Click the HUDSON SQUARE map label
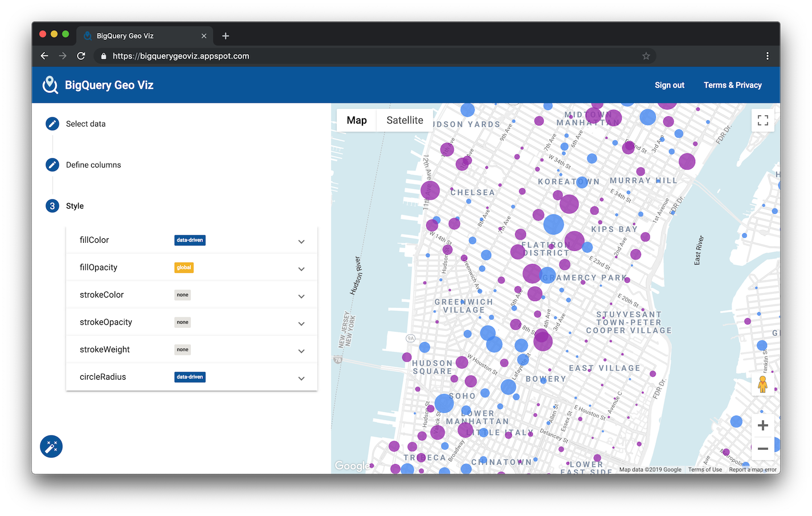 click(x=432, y=367)
